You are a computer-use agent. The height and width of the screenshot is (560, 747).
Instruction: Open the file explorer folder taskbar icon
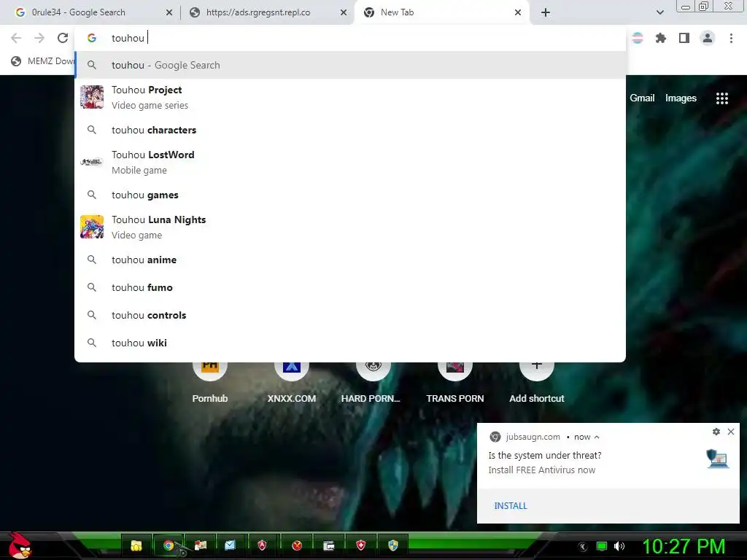[x=136, y=545]
